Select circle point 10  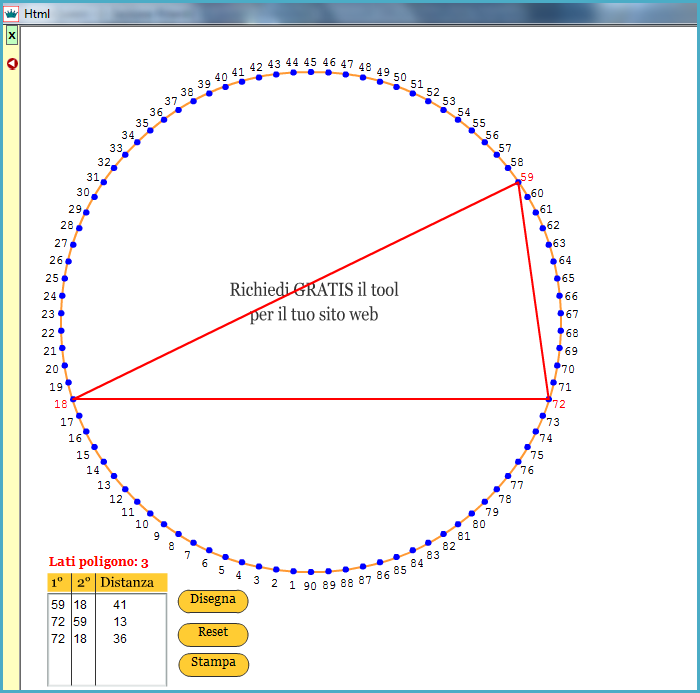coord(150,513)
